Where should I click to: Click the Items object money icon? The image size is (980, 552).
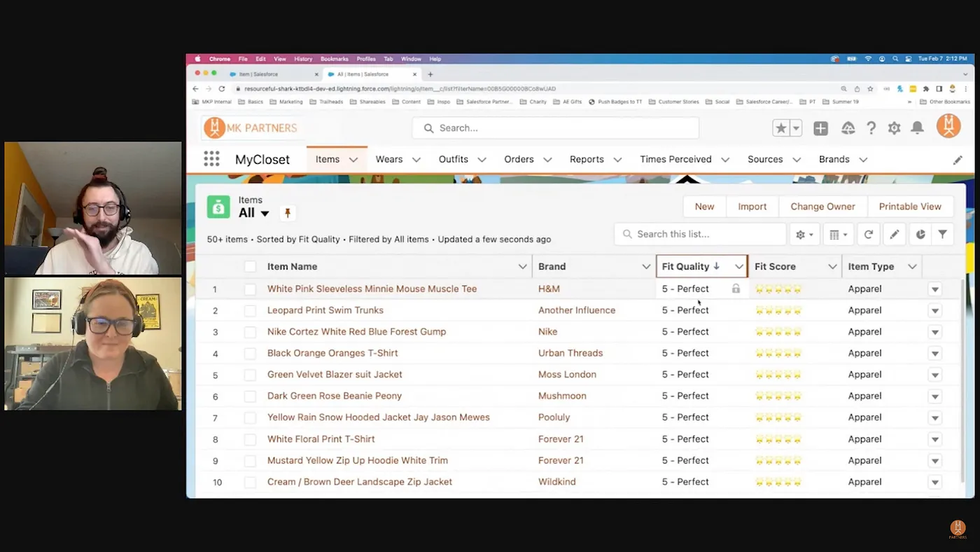click(218, 207)
